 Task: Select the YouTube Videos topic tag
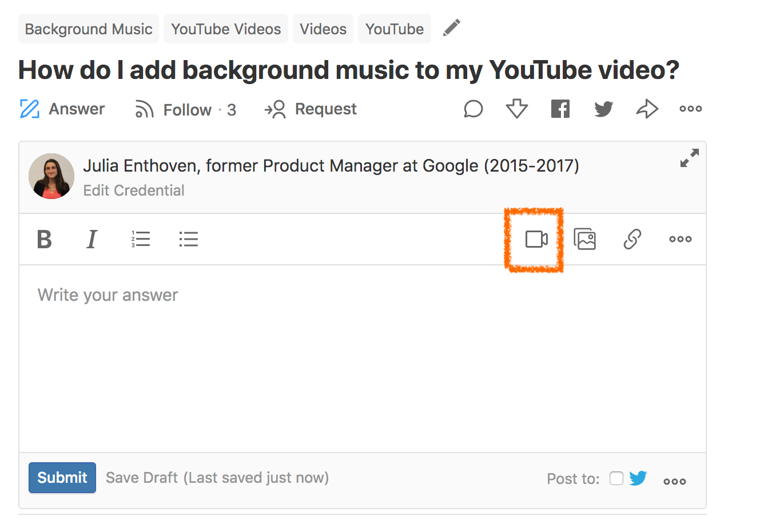coord(226,29)
